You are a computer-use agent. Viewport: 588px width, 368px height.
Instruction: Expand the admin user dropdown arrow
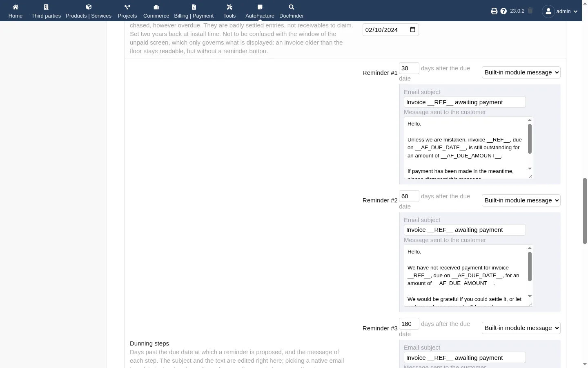[x=575, y=11]
